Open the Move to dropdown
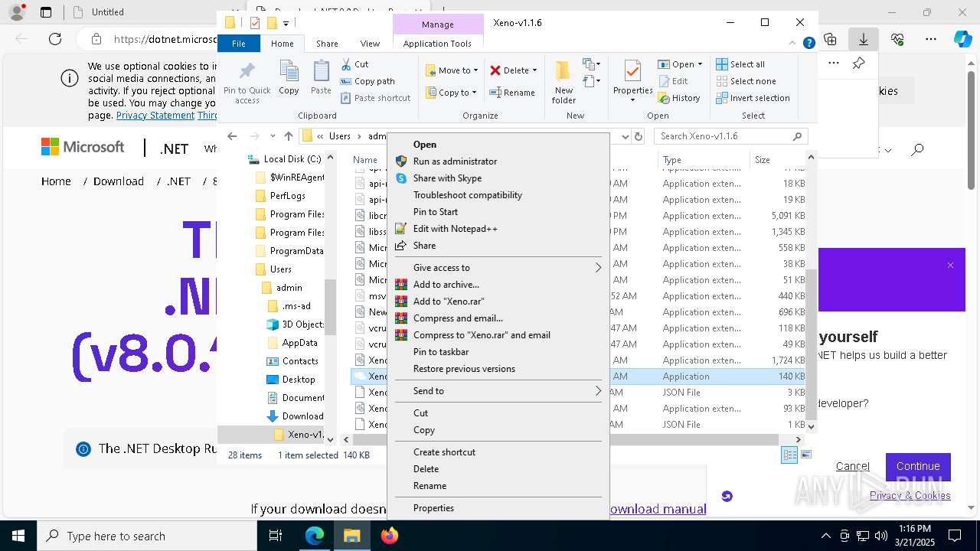The width and height of the screenshot is (980, 551). [x=452, y=70]
